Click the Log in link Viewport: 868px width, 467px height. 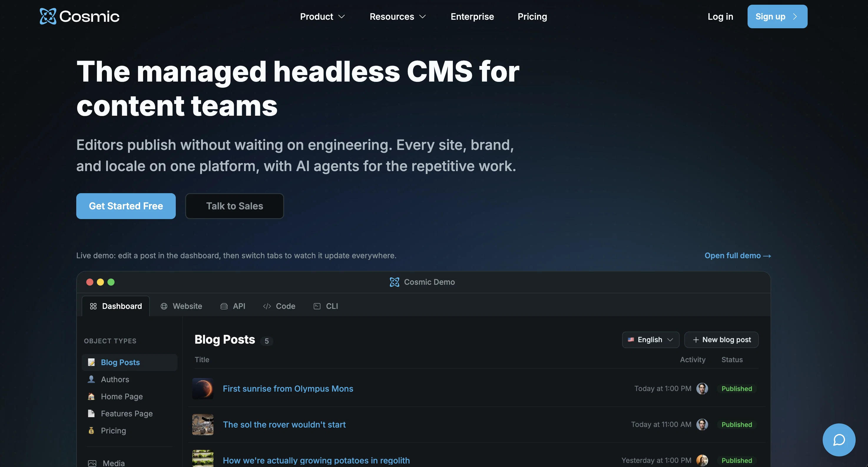click(x=720, y=16)
